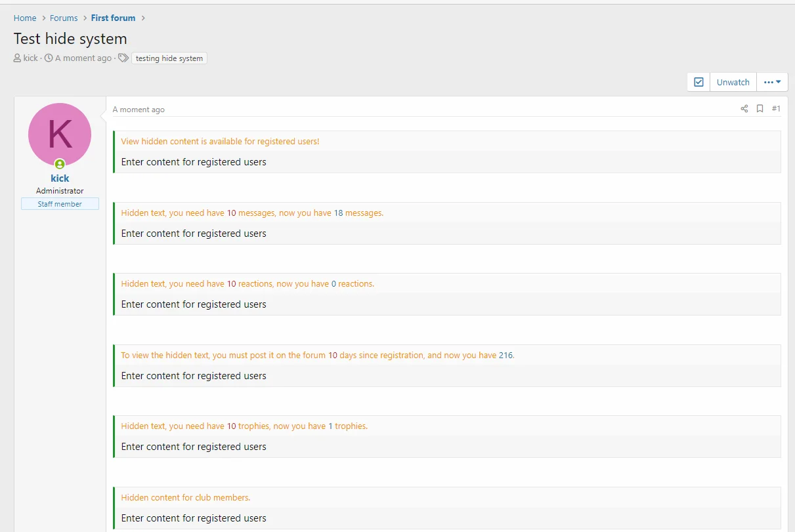
Task: Go to First forum
Action: pyautogui.click(x=113, y=18)
